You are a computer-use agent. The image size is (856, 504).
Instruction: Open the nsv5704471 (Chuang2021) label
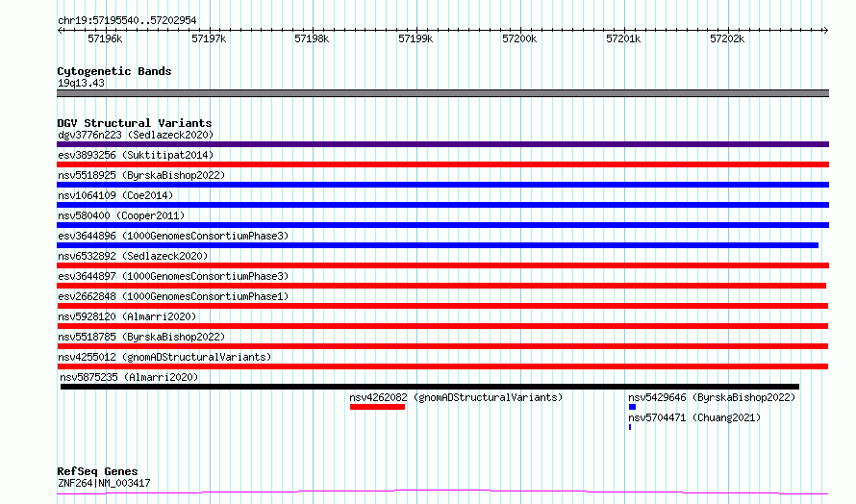tap(694, 417)
